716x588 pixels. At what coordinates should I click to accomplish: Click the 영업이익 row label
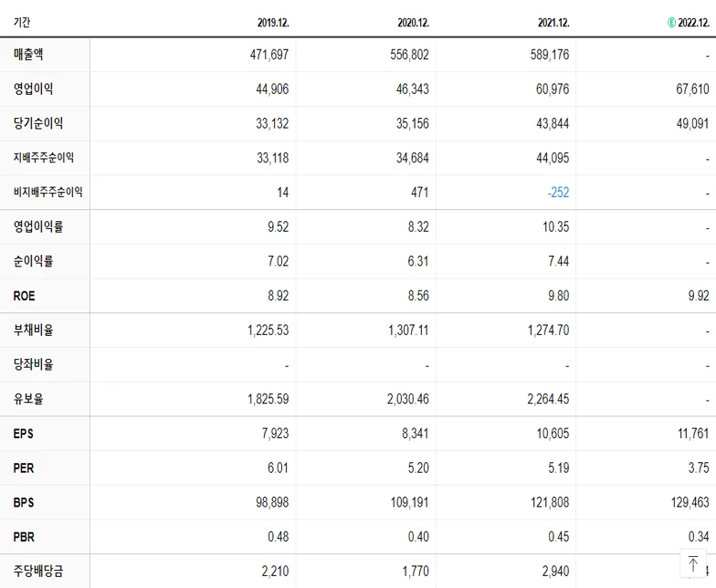click(33, 89)
